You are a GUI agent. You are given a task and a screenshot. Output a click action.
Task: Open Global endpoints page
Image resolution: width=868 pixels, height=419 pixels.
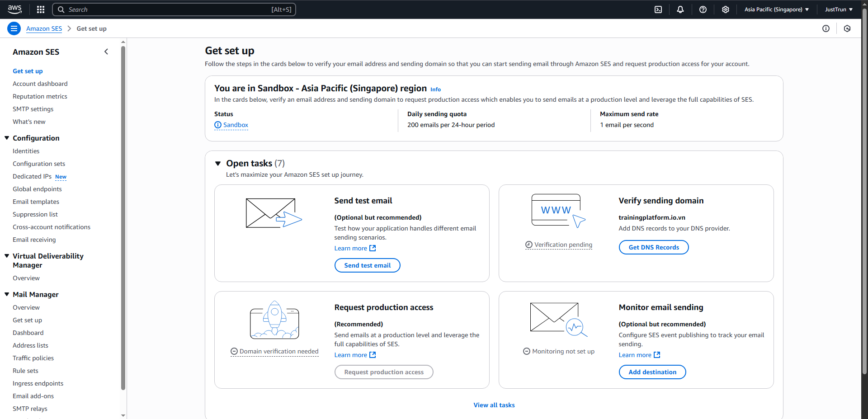click(x=37, y=189)
